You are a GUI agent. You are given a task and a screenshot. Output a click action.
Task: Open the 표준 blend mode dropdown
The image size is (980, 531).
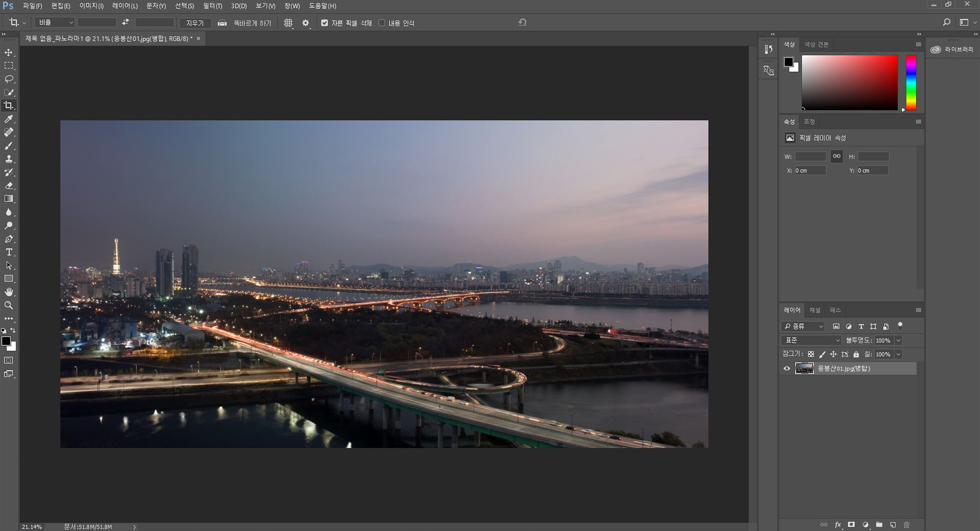click(811, 340)
